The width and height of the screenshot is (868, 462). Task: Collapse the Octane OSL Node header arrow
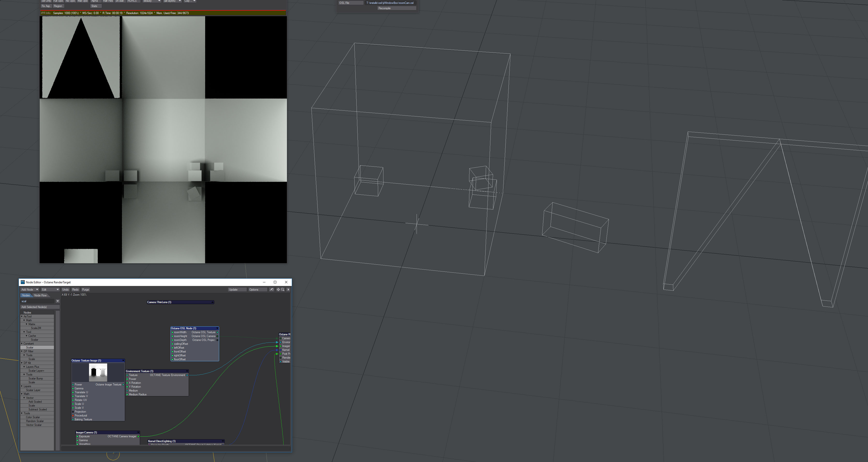[217, 328]
